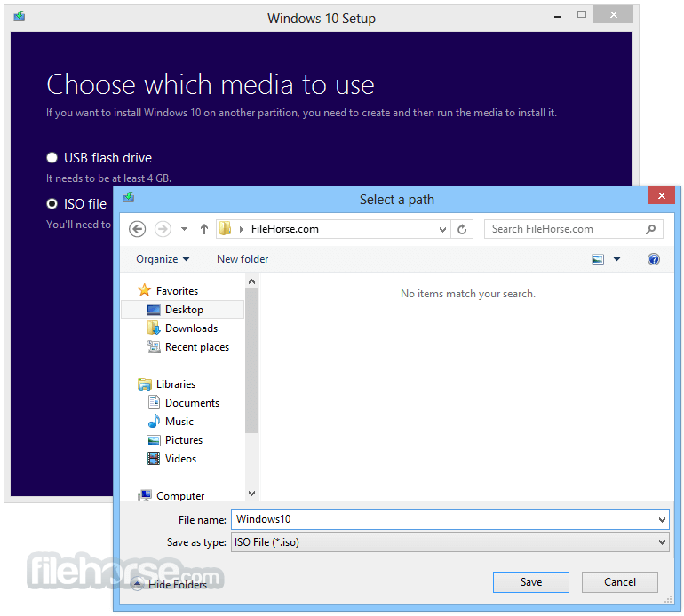Open the Videos library

click(x=180, y=459)
